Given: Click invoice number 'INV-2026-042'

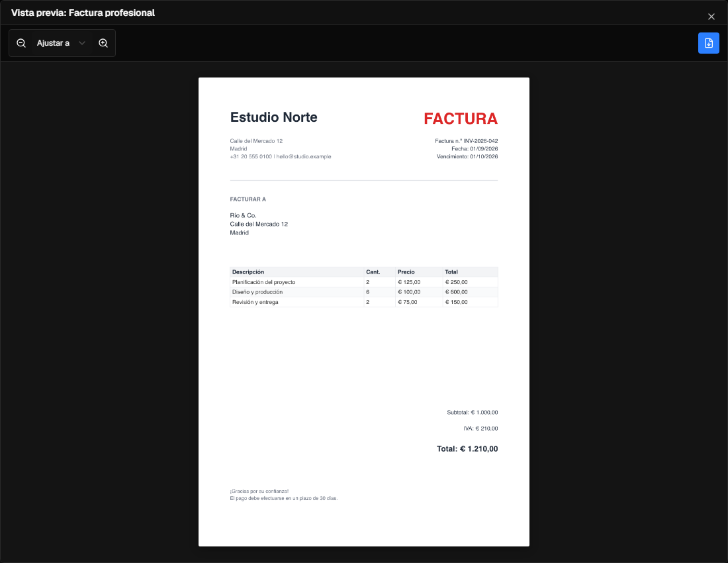Looking at the screenshot, I should click(480, 140).
